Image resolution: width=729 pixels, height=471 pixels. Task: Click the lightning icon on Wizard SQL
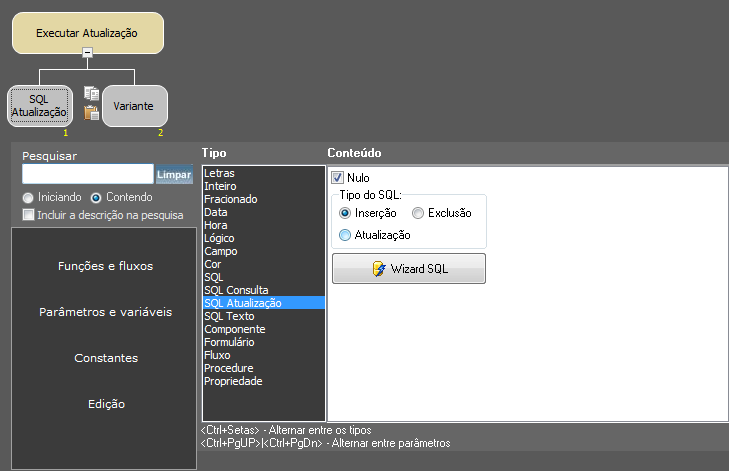point(379,269)
